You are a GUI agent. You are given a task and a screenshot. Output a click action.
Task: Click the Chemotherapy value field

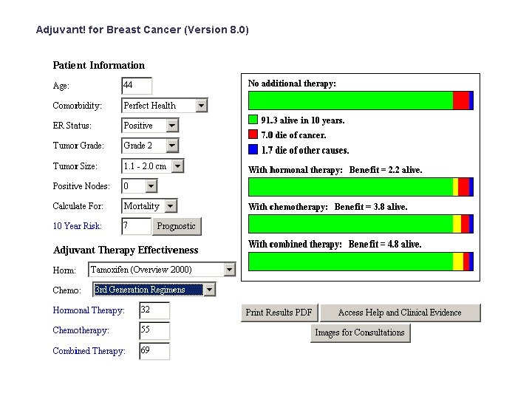coord(154,331)
